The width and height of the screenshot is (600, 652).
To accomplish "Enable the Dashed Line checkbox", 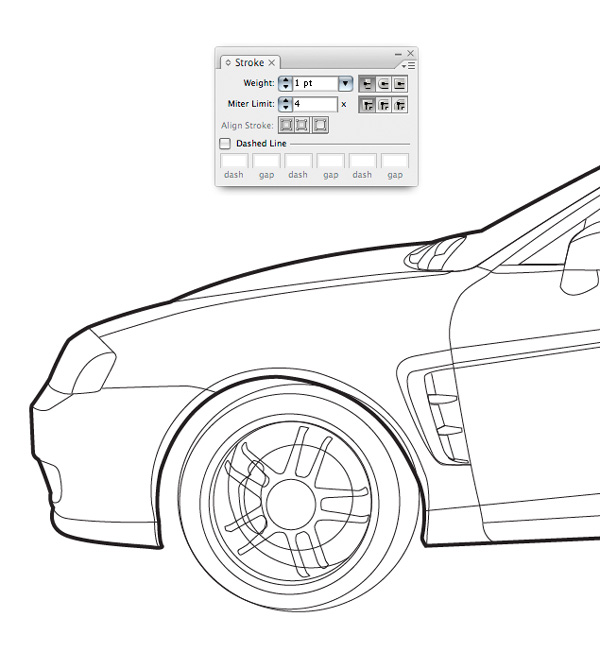I will coord(225,143).
